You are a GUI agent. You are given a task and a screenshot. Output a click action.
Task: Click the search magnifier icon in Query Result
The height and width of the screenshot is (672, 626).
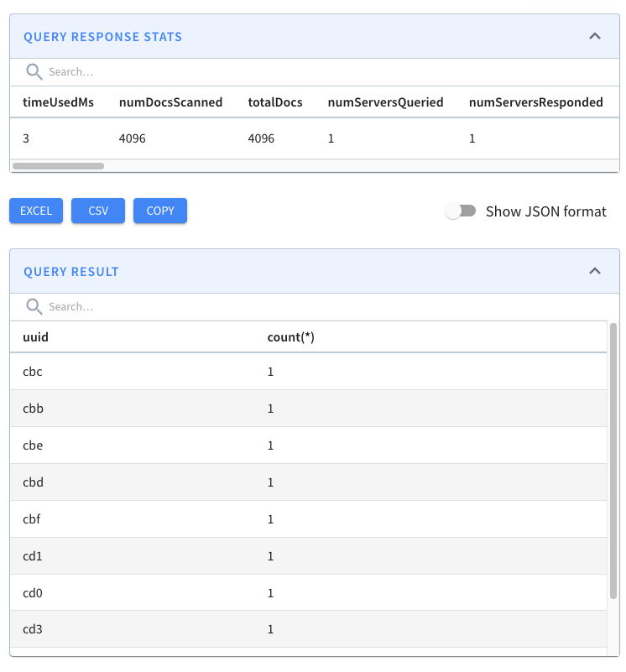click(34, 306)
